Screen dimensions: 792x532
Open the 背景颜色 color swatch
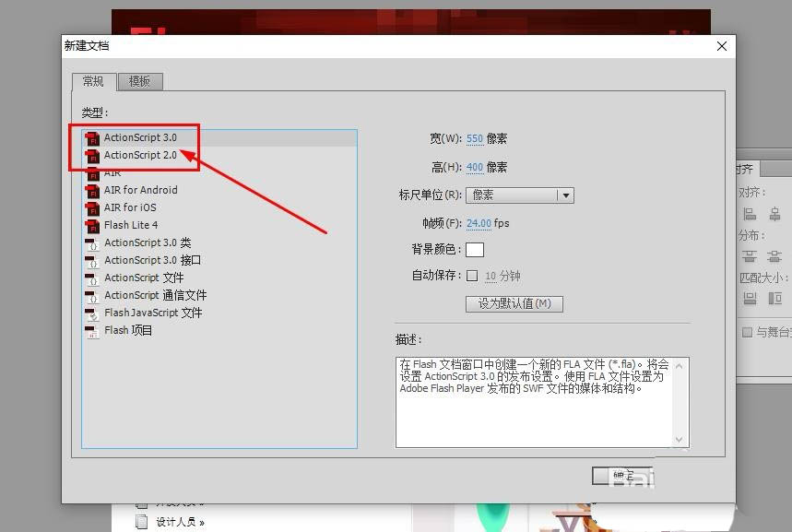click(475, 250)
